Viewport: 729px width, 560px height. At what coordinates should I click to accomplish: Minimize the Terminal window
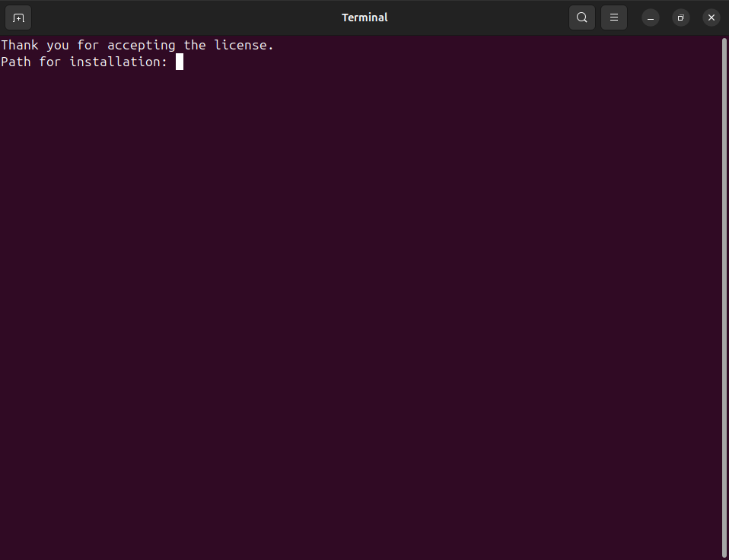651,17
